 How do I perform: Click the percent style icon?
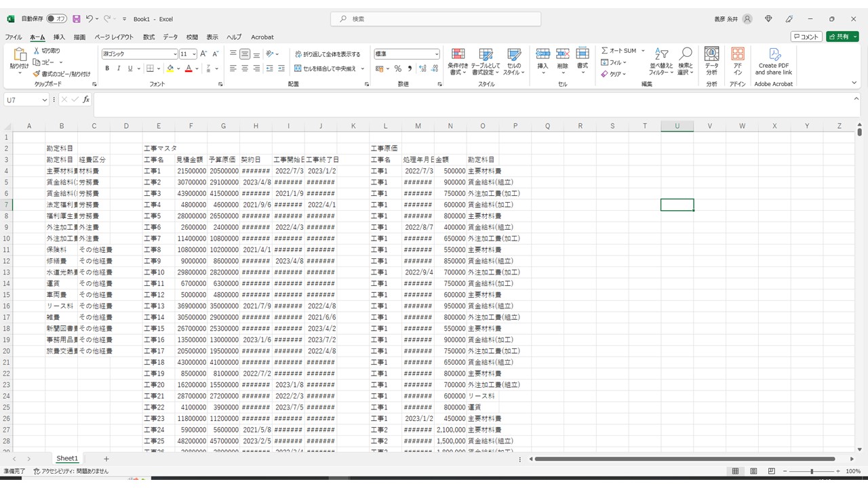397,68
